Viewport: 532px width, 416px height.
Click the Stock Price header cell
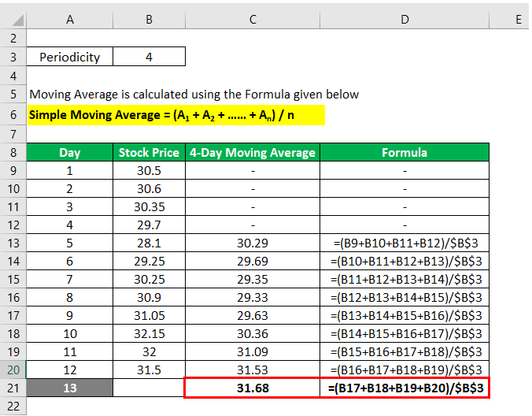click(x=149, y=153)
